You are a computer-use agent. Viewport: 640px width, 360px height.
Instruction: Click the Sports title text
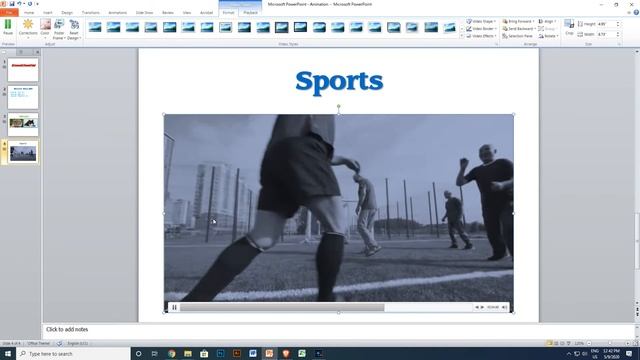[339, 82]
